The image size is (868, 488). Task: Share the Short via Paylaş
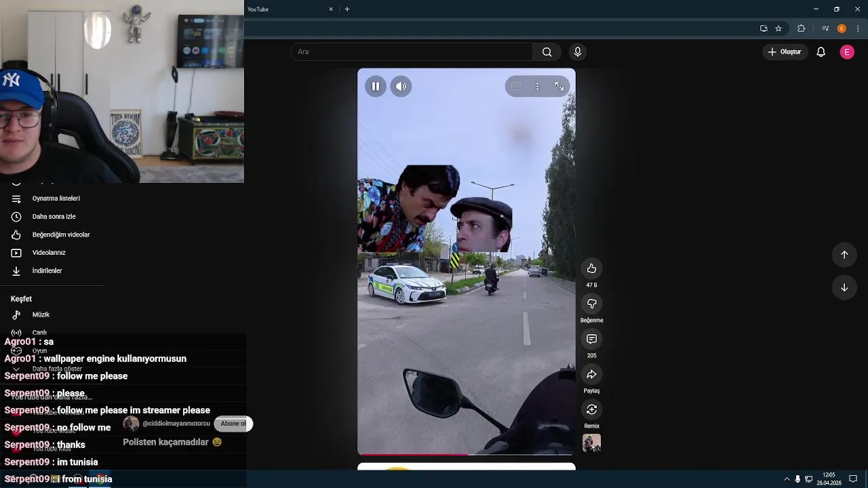591,374
